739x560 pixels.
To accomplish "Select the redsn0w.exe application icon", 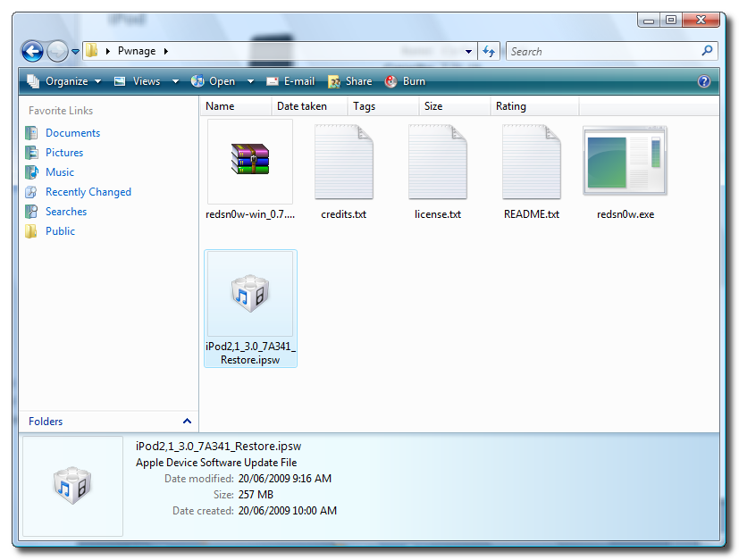I will 625,162.
